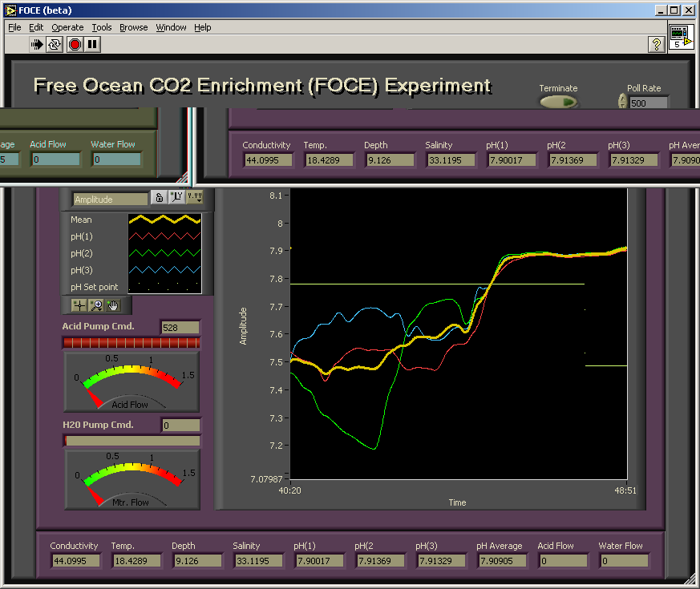The width and height of the screenshot is (700, 589).
Task: Click the pH(2) green plot legend sample
Action: pyautogui.click(x=164, y=253)
